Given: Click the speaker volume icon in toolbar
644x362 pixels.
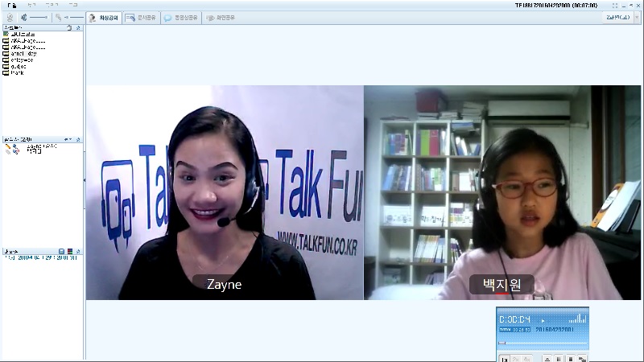Looking at the screenshot, I should [24, 17].
